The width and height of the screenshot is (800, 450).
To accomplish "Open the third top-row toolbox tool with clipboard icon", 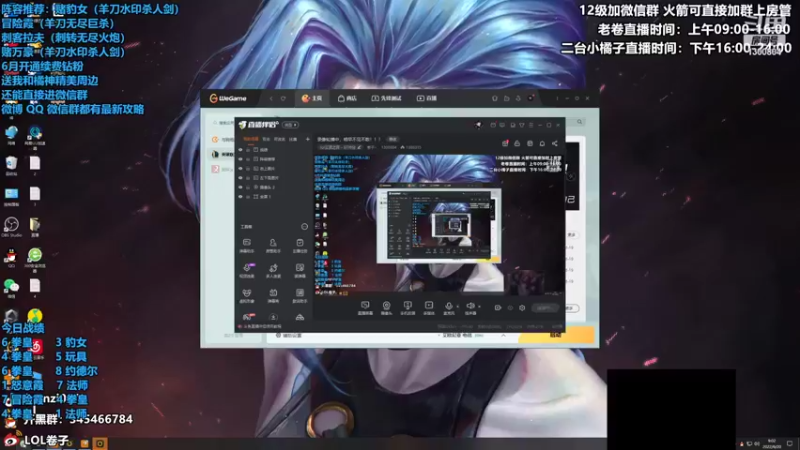I will coord(299,245).
